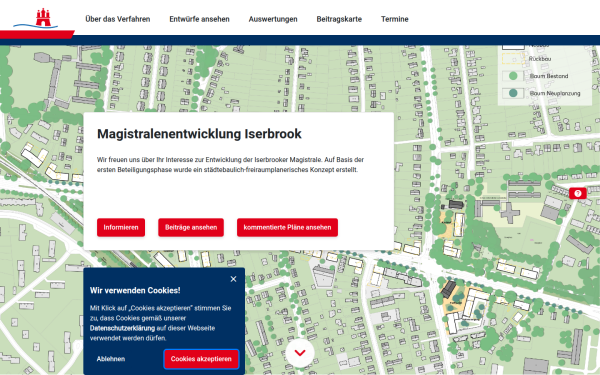Click the red question mark map marker
600x375 pixels.
(x=577, y=193)
